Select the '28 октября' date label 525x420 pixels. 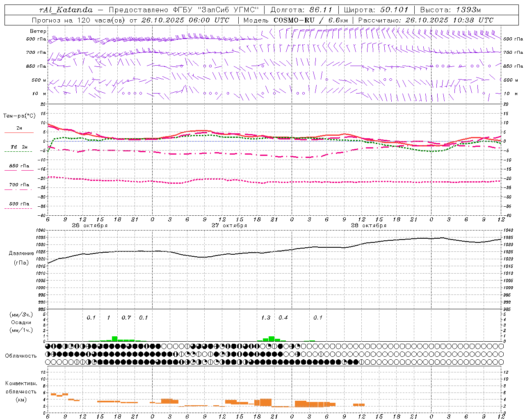(x=369, y=226)
